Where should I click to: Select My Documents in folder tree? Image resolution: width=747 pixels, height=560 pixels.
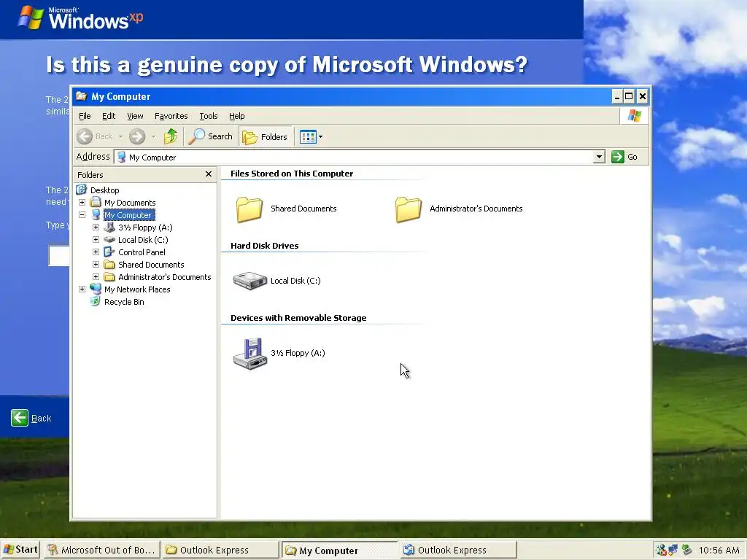pyautogui.click(x=130, y=203)
